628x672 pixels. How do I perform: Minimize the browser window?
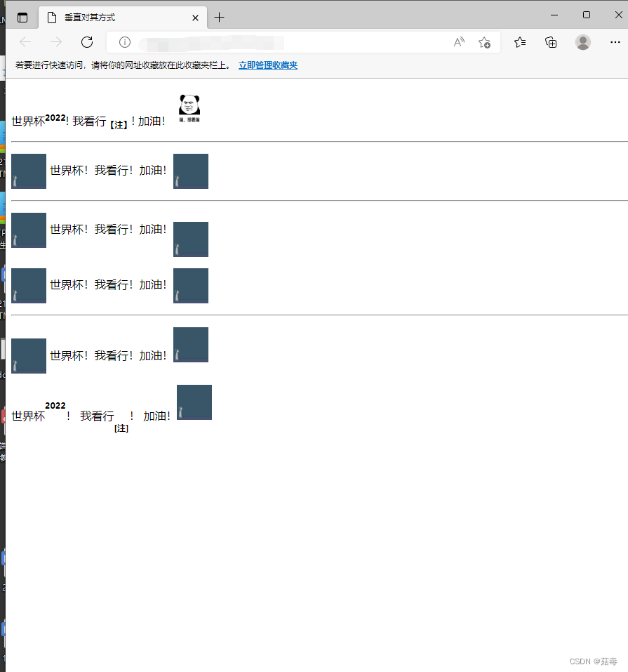click(x=554, y=15)
